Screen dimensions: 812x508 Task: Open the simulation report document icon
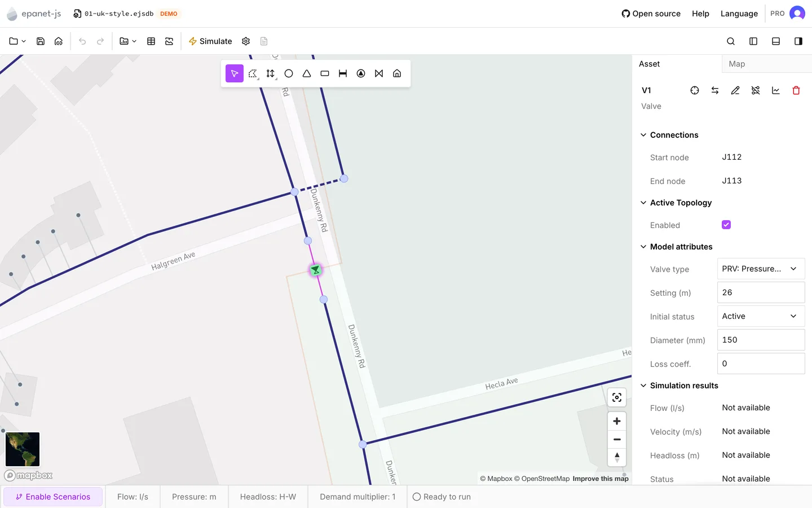(264, 41)
